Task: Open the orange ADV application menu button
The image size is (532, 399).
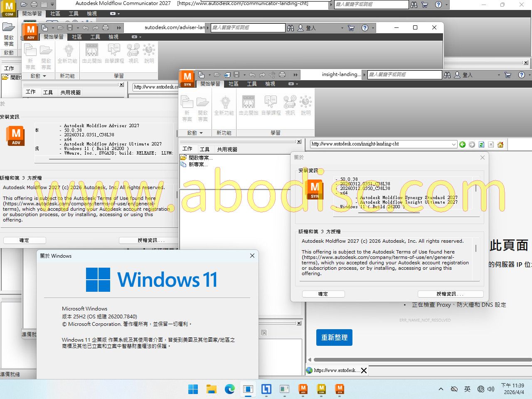Action: coord(30,32)
